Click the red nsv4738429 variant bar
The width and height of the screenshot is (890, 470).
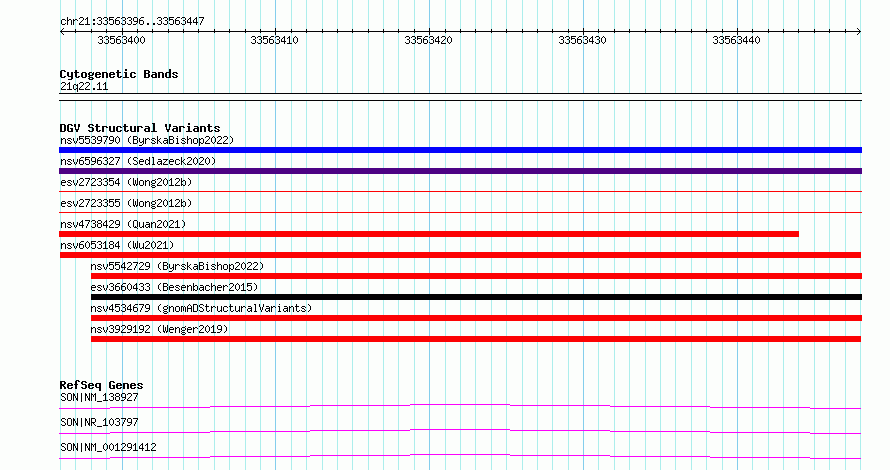tap(429, 234)
